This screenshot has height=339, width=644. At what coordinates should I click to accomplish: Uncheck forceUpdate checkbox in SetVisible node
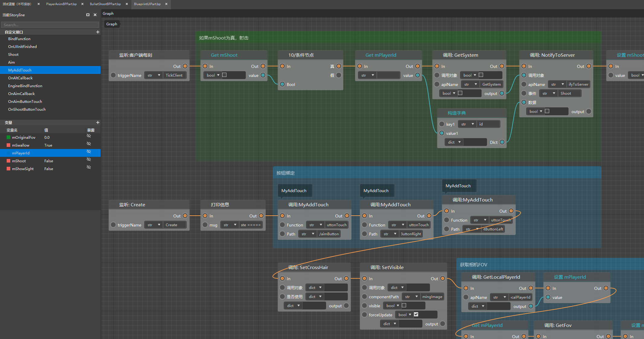coord(416,315)
